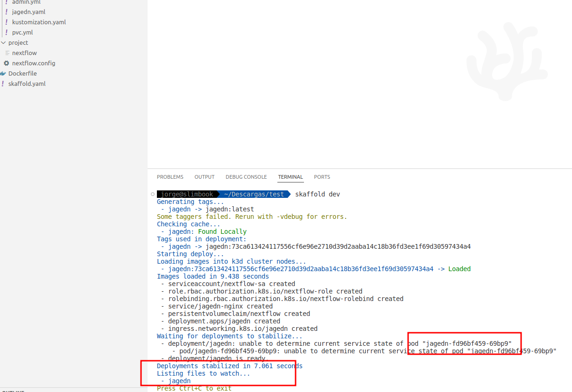Collapse the project folder chevron
This screenshot has height=392, width=572.
pyautogui.click(x=3, y=42)
